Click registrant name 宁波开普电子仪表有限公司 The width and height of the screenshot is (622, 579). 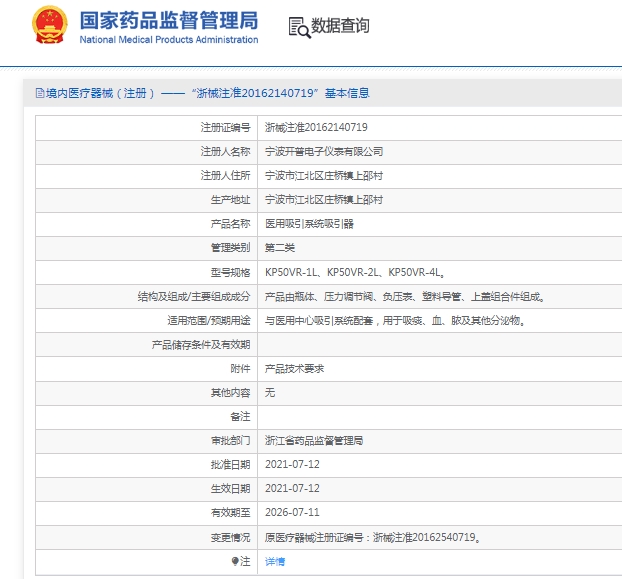(324, 151)
